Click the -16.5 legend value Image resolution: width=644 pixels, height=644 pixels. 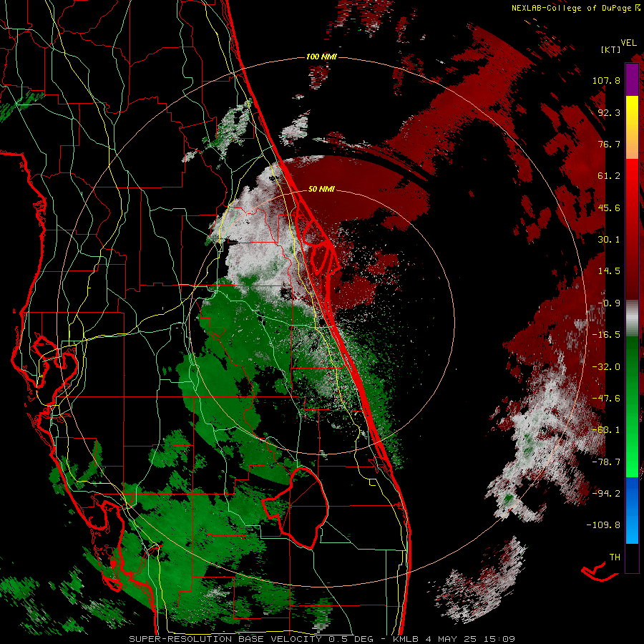pyautogui.click(x=606, y=335)
